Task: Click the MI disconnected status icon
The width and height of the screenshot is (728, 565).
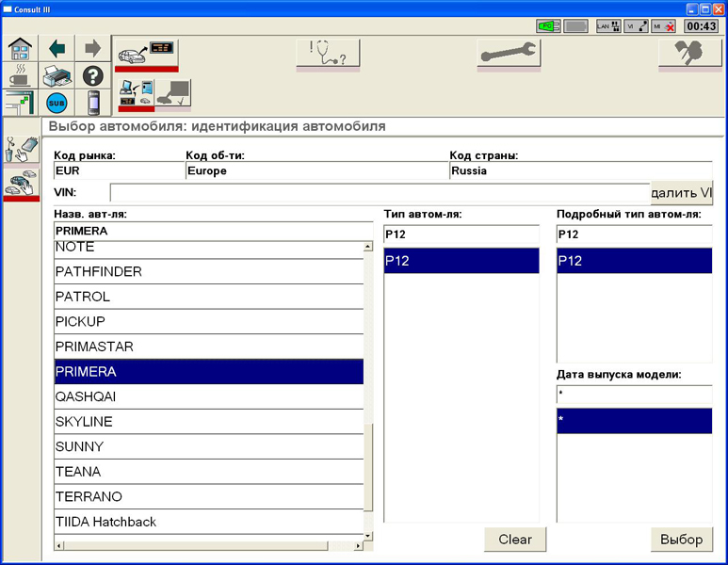Action: tap(663, 26)
